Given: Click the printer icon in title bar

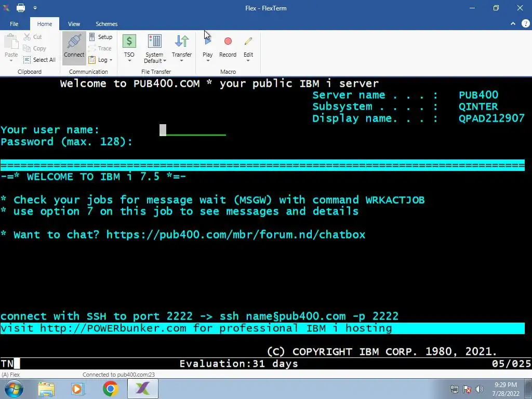Looking at the screenshot, I should click(21, 7).
